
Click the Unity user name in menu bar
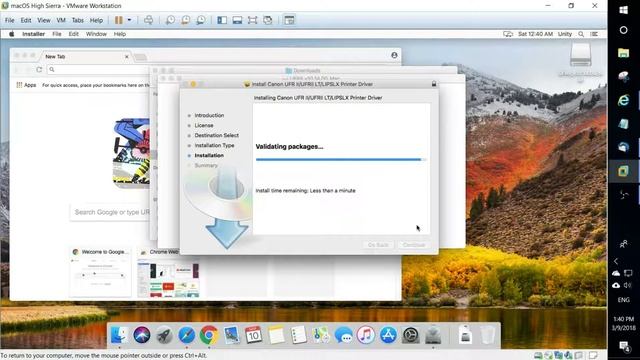[565, 34]
